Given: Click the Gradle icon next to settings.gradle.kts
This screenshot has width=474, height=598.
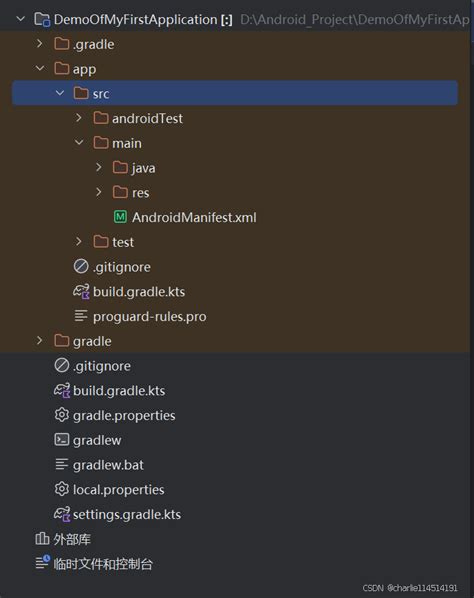Looking at the screenshot, I should coord(62,514).
